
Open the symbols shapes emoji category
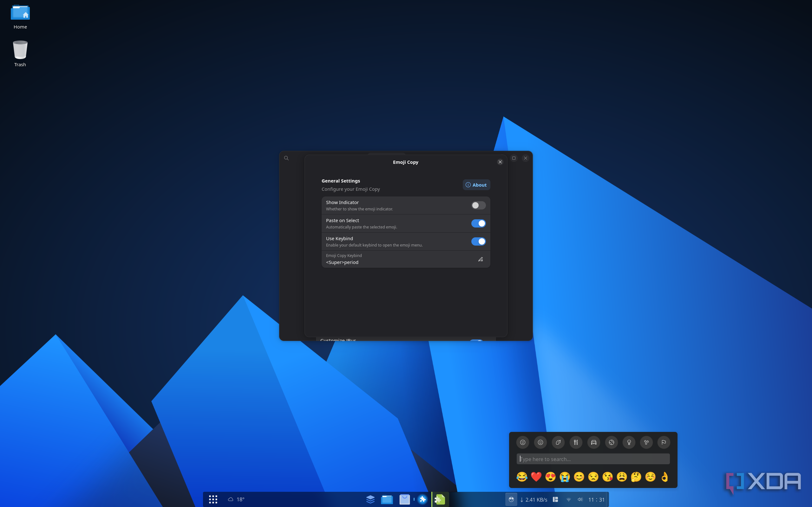pos(646,442)
